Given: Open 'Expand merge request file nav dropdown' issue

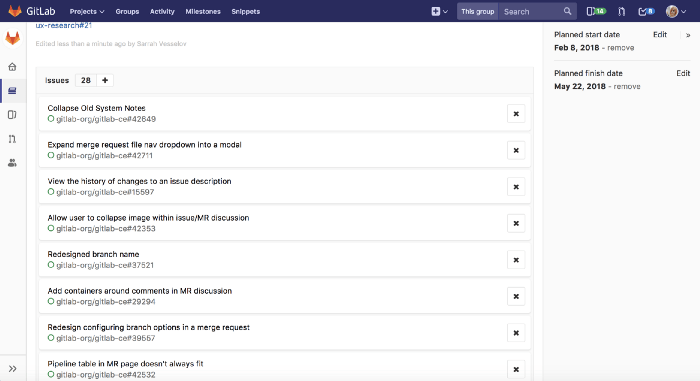Looking at the screenshot, I should click(x=144, y=145).
